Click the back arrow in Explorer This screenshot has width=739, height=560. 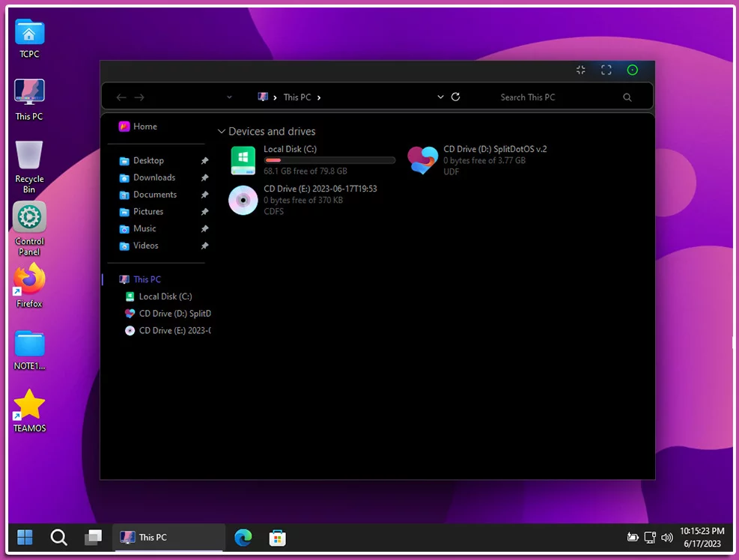(121, 97)
